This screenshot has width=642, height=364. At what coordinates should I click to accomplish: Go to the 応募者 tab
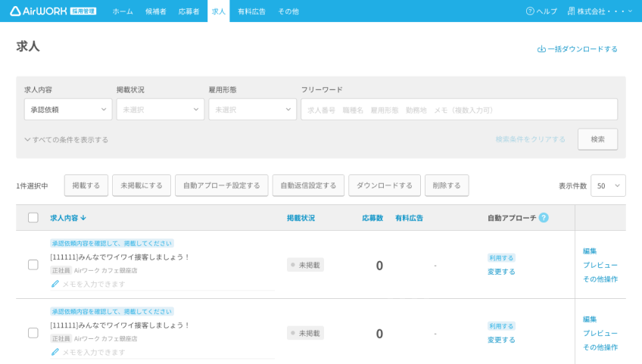189,11
